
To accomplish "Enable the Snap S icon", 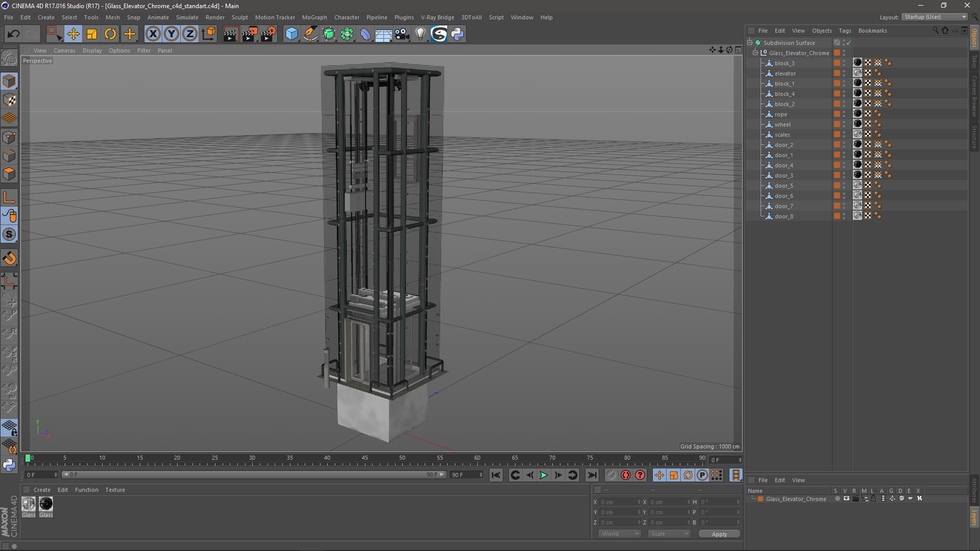I will [9, 234].
